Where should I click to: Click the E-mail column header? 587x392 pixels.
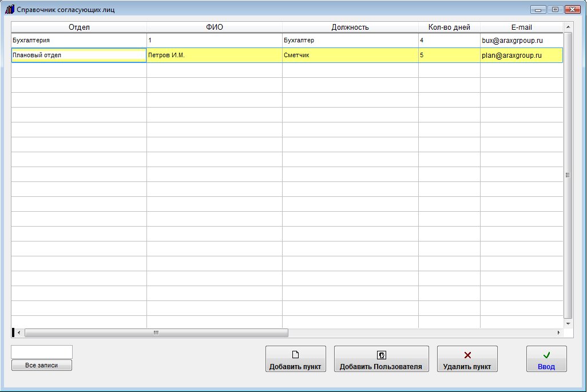[x=521, y=27]
